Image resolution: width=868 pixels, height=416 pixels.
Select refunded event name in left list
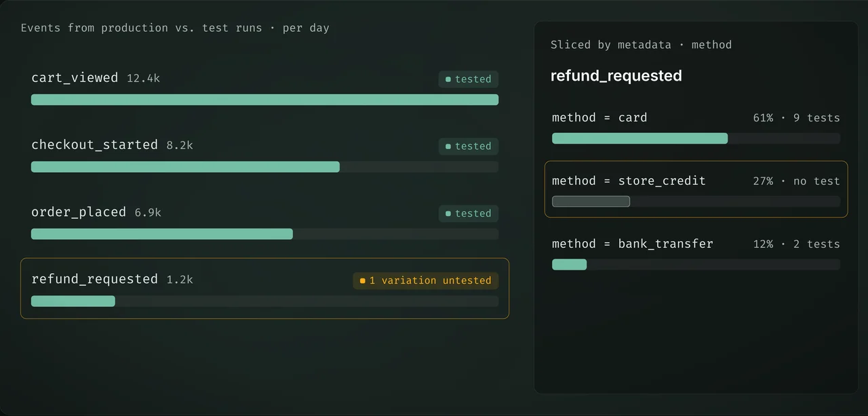click(x=94, y=279)
